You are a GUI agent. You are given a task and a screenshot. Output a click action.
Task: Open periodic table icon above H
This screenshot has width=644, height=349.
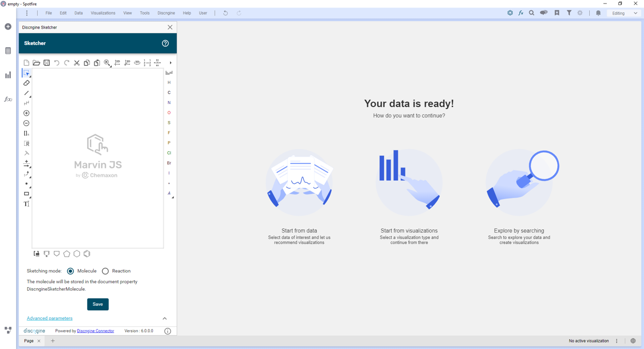click(x=169, y=73)
